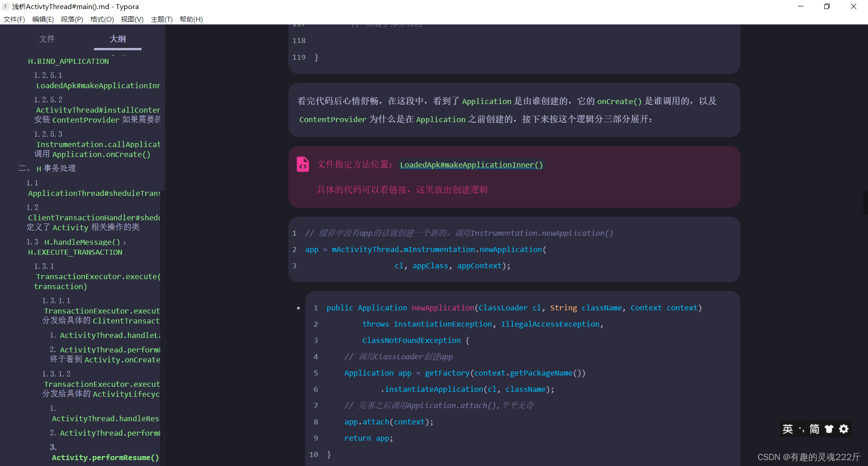This screenshot has height=466, width=868.
Task: Open the LoadedApk#makeApplicationInner() hyperlink
Action: (471, 165)
